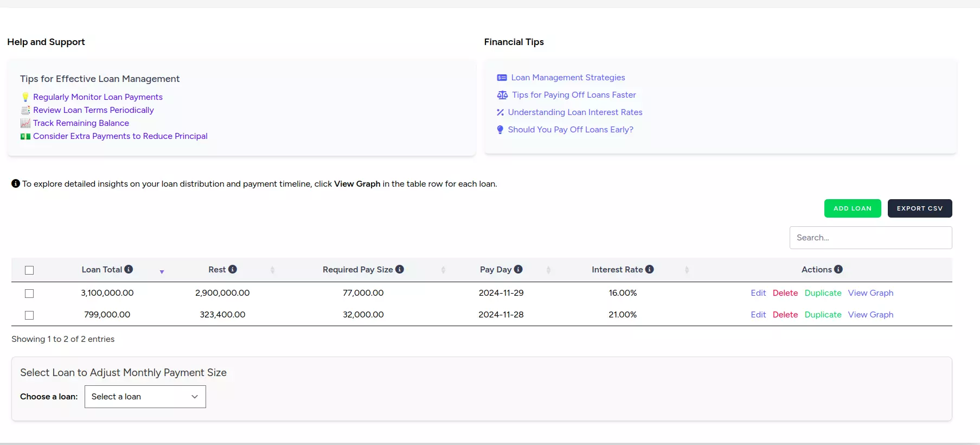Image resolution: width=980 pixels, height=445 pixels.
Task: Click info icon beside Interest Rate header
Action: click(x=650, y=269)
